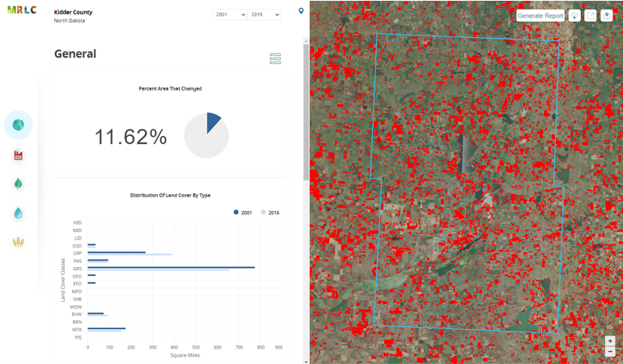Zoom in on the map
623x364 pixels.
[x=610, y=341]
